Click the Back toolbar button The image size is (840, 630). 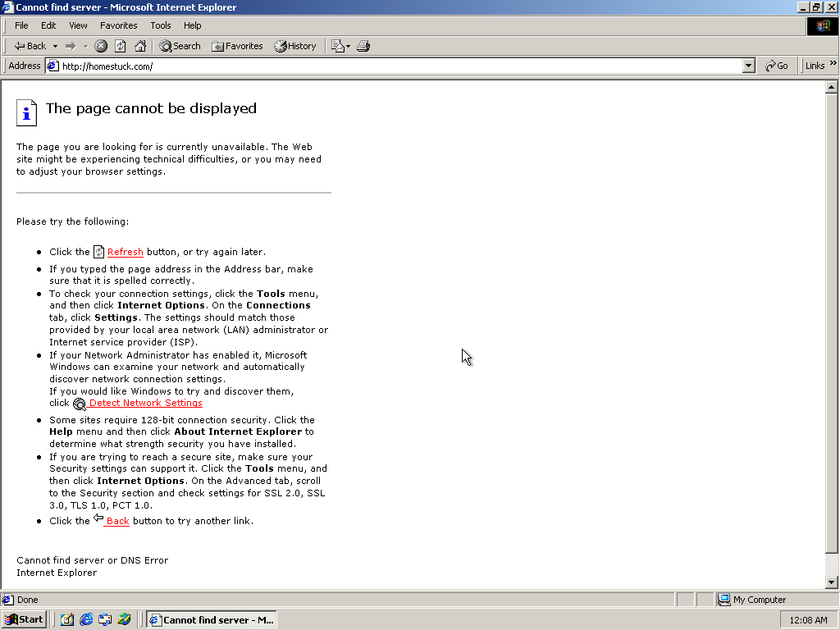[x=30, y=46]
